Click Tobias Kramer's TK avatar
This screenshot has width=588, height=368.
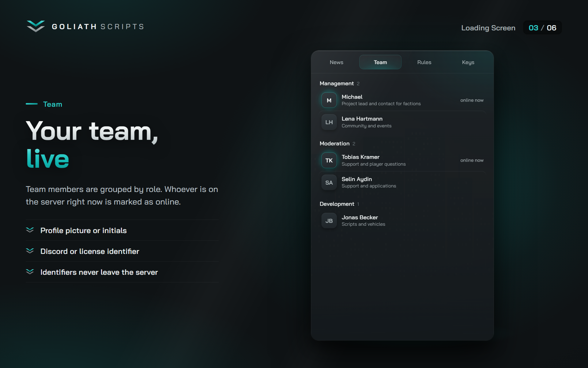pos(329,160)
